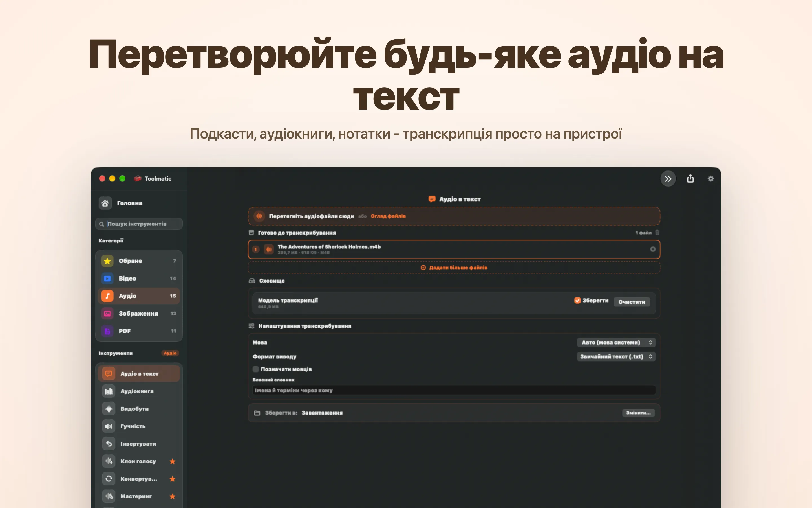Click the Модель транскрипції label
This screenshot has height=508, width=812.
tap(288, 300)
